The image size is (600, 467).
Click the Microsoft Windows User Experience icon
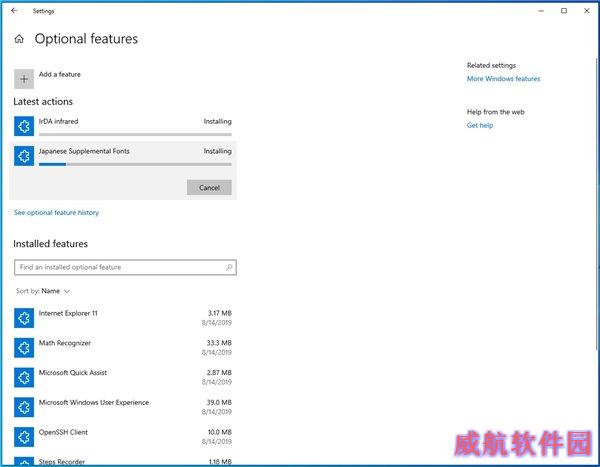[24, 407]
